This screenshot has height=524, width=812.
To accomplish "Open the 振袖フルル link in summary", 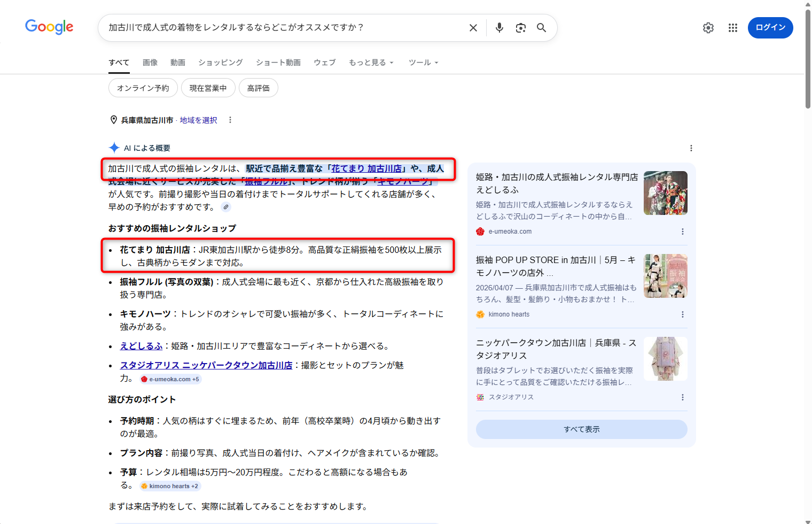I will [266, 181].
